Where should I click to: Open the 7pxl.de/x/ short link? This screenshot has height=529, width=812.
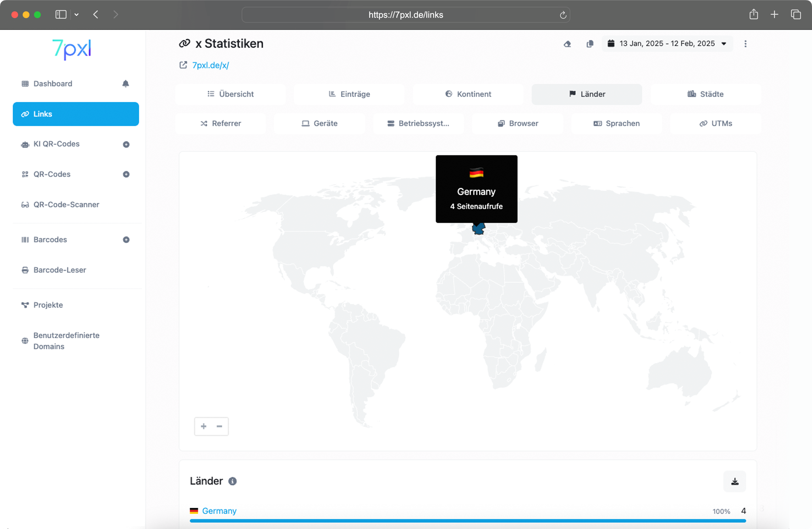pyautogui.click(x=210, y=65)
